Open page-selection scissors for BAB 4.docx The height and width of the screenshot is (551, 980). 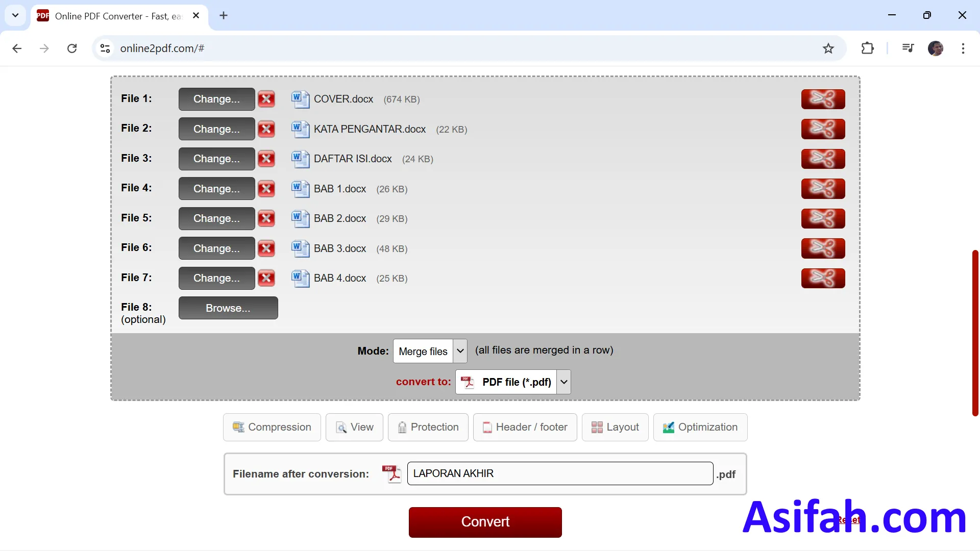click(x=823, y=278)
